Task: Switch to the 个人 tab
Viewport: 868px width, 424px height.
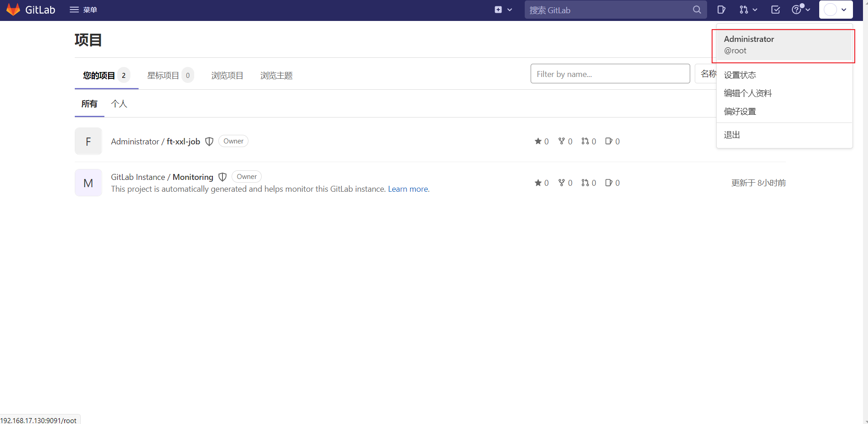Action: point(119,104)
